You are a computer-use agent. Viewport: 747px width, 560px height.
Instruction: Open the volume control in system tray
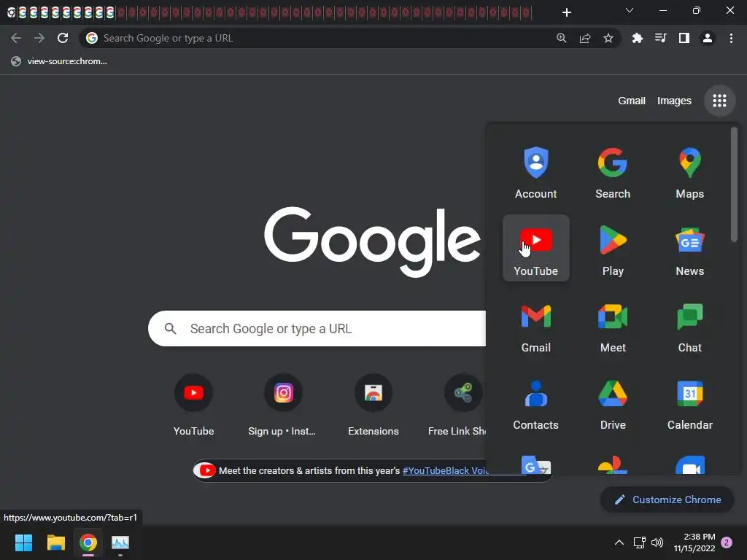[657, 542]
